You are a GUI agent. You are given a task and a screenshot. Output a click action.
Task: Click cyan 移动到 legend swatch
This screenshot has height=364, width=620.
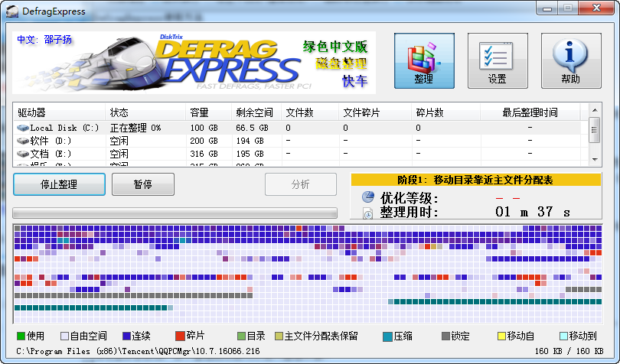(x=564, y=336)
